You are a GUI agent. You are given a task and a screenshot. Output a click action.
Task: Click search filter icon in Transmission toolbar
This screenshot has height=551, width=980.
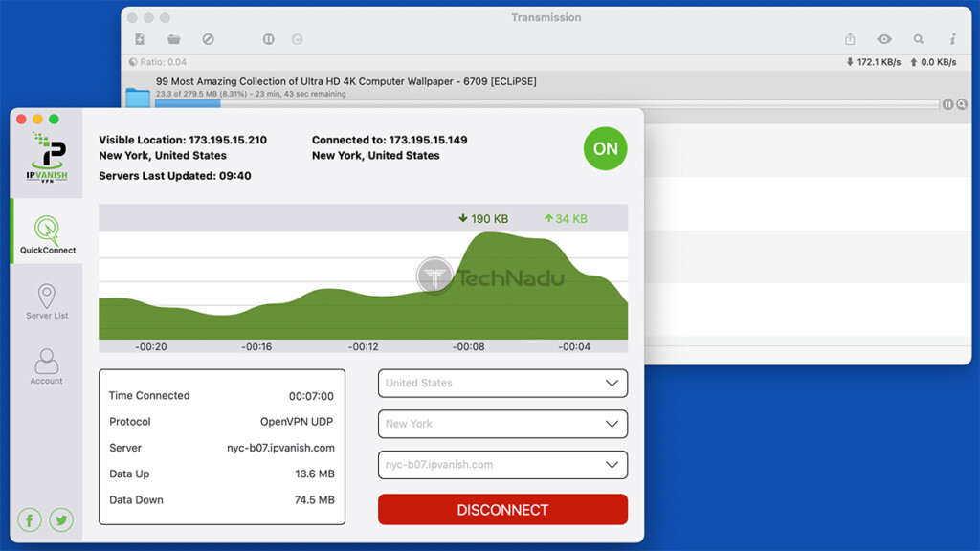click(x=919, y=39)
